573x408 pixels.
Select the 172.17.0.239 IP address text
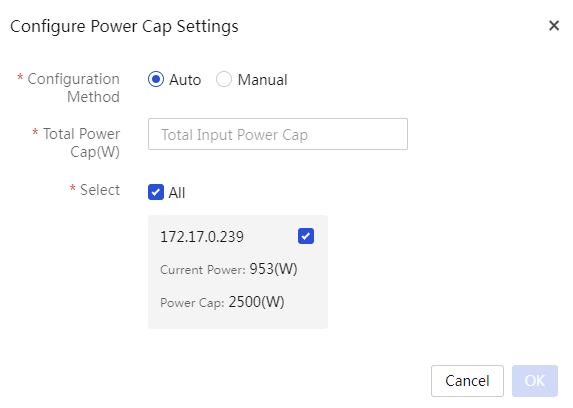(x=202, y=237)
